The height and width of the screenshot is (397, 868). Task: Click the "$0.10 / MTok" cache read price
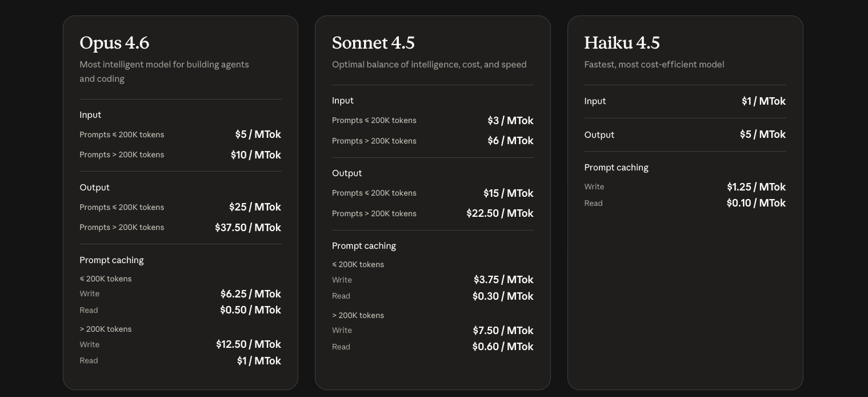(x=756, y=203)
